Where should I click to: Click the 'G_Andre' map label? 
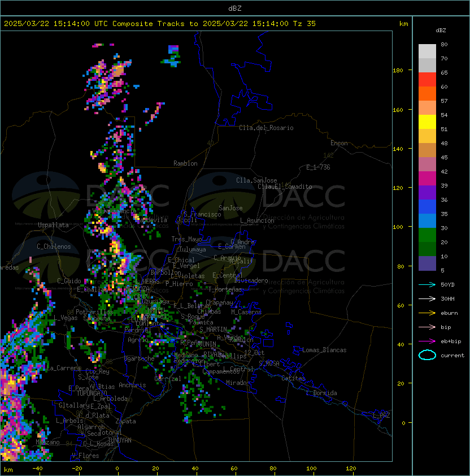pos(242,242)
